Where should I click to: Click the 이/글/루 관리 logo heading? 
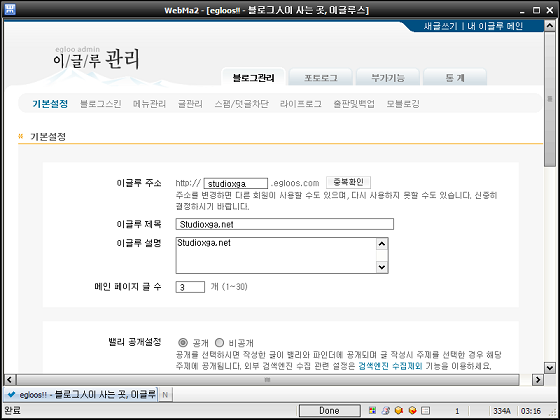[x=96, y=59]
